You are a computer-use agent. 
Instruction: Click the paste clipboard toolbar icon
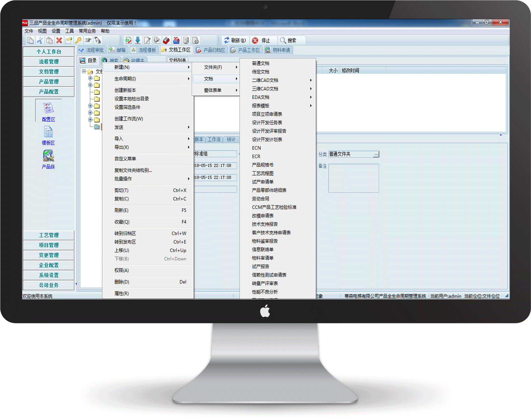[x=49, y=41]
